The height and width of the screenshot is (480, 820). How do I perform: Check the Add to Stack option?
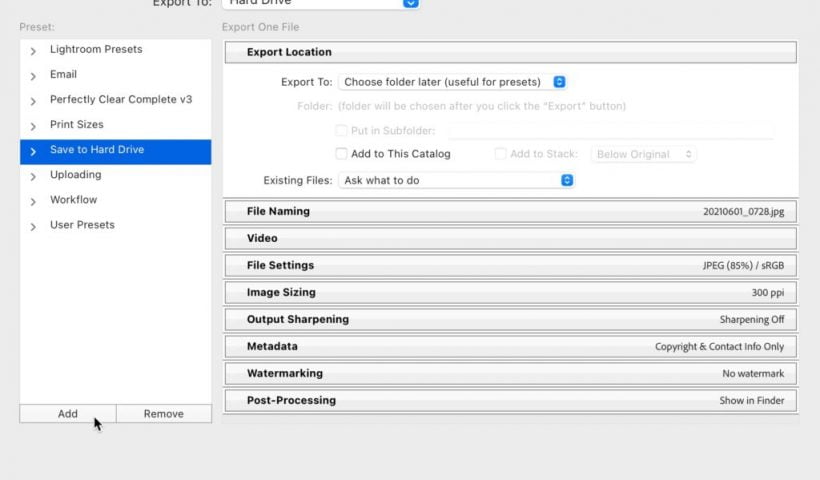501,154
